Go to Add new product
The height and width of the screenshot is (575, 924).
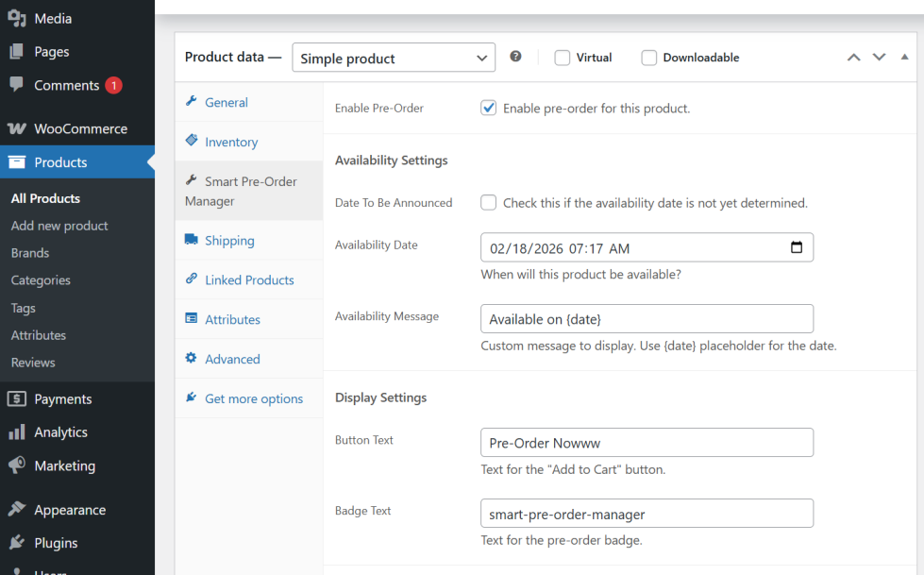coord(59,226)
